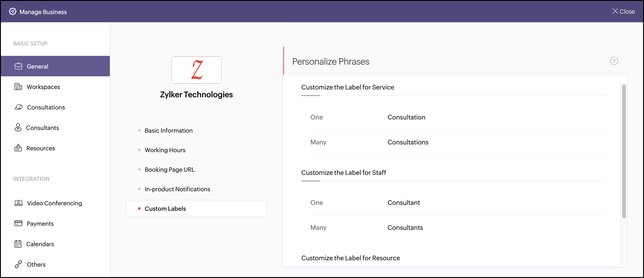Open Basic Information section
644x278 pixels.
tap(169, 131)
